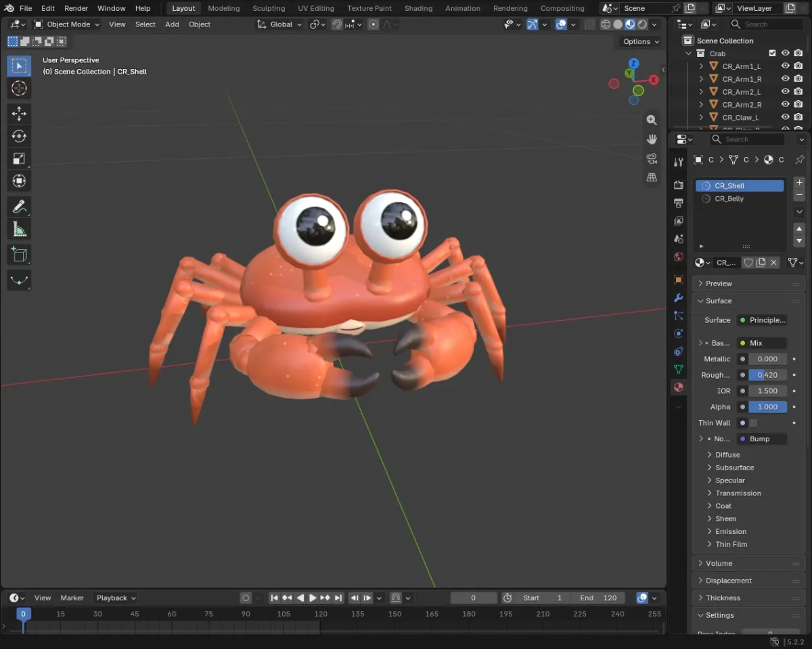Hide CR_Arm1_L in viewport via eye icon
Viewport: 812px width, 649px height.
786,66
